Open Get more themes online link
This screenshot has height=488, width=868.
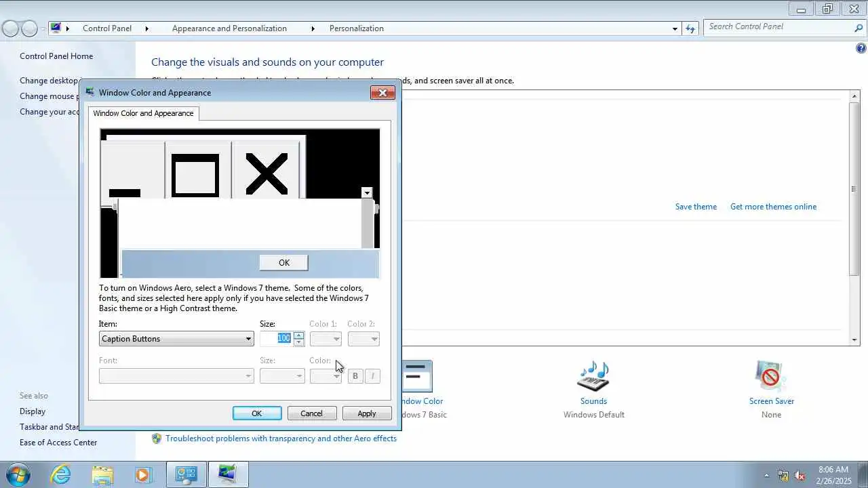click(773, 207)
